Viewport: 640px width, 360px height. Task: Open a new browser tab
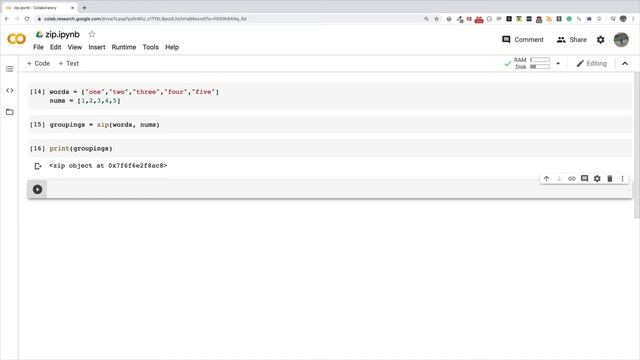[x=84, y=8]
